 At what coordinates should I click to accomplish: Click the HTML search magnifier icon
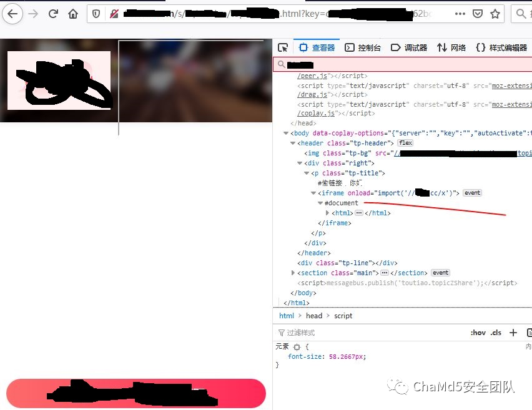(281, 64)
